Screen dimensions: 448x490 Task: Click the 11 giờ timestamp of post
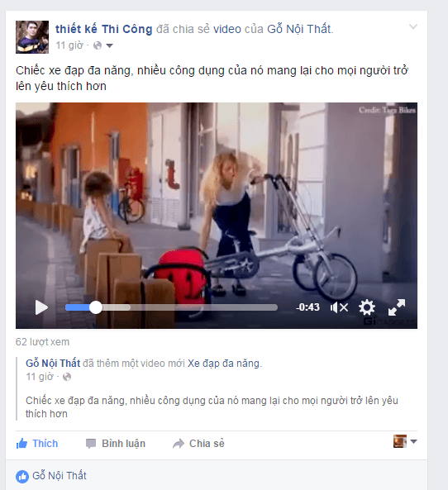(69, 45)
